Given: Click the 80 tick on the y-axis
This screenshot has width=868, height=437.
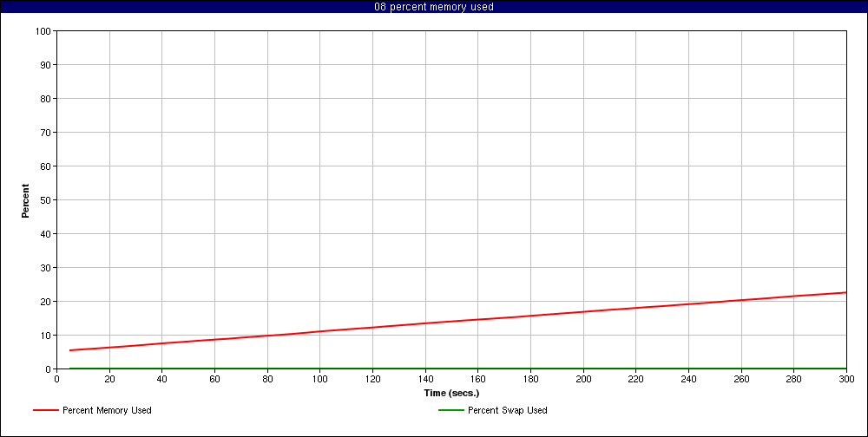Looking at the screenshot, I should coord(46,99).
